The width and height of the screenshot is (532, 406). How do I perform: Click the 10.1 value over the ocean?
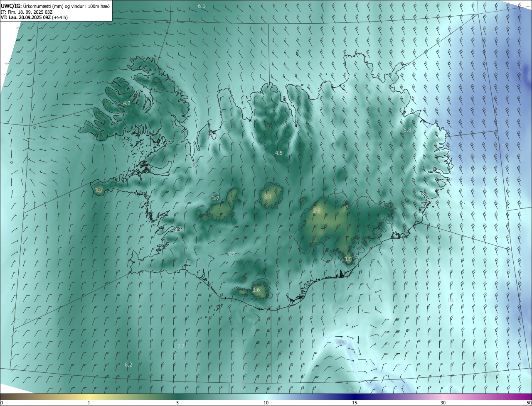[x=452, y=300]
